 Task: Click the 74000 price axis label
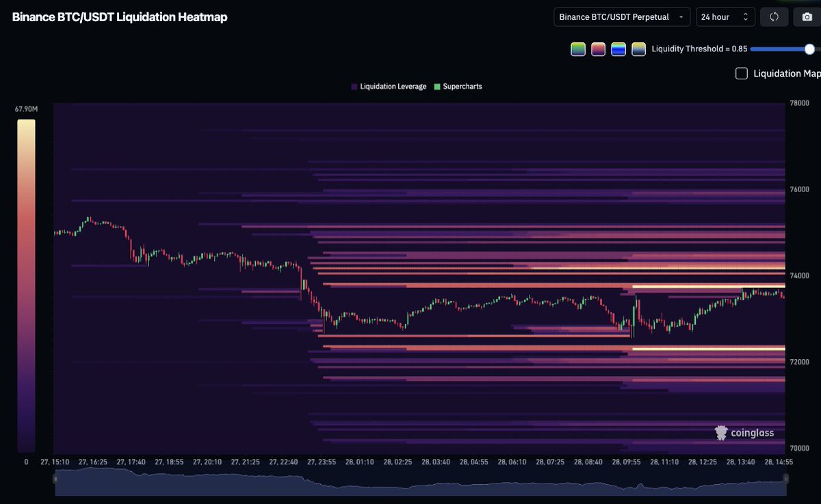tap(800, 276)
